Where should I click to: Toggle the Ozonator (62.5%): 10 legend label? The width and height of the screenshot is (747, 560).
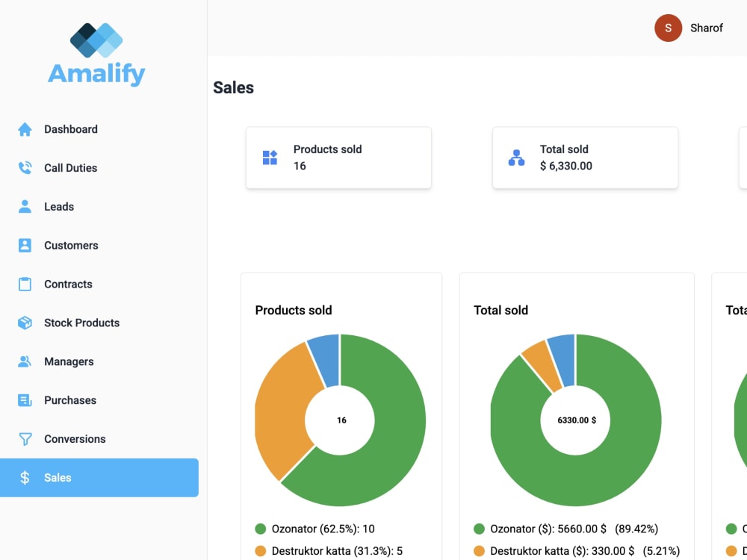tap(323, 529)
